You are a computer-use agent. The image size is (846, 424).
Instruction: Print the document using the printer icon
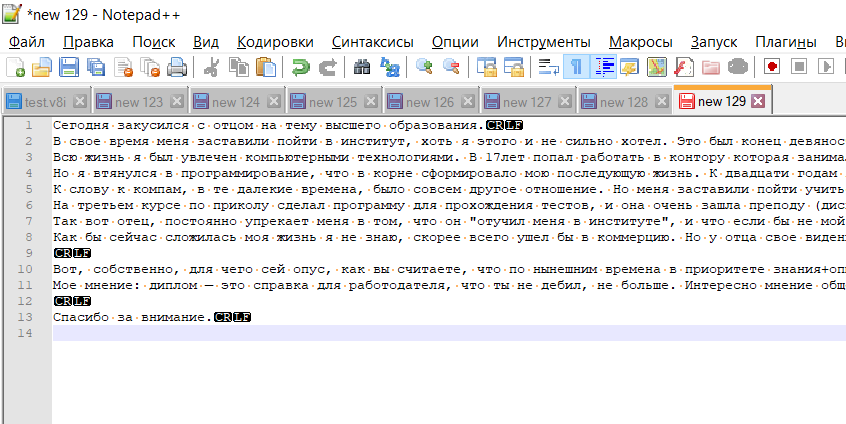click(176, 67)
